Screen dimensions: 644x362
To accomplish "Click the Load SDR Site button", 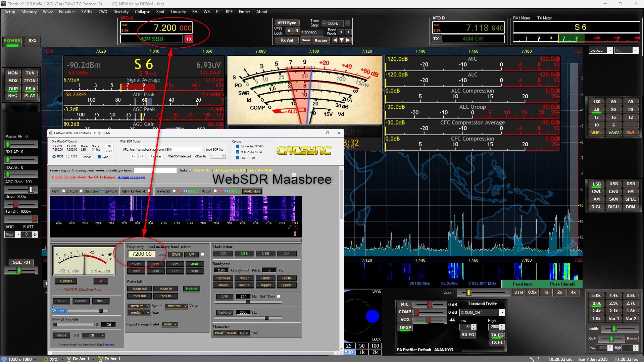I will [214, 150].
